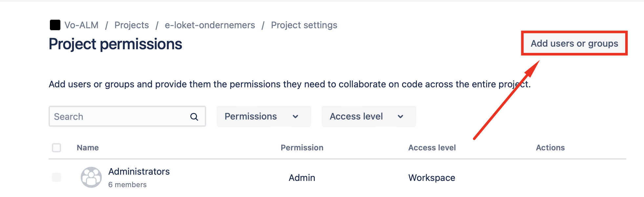This screenshot has width=644, height=197.
Task: Click the Add users or groups button
Action: coord(574,43)
